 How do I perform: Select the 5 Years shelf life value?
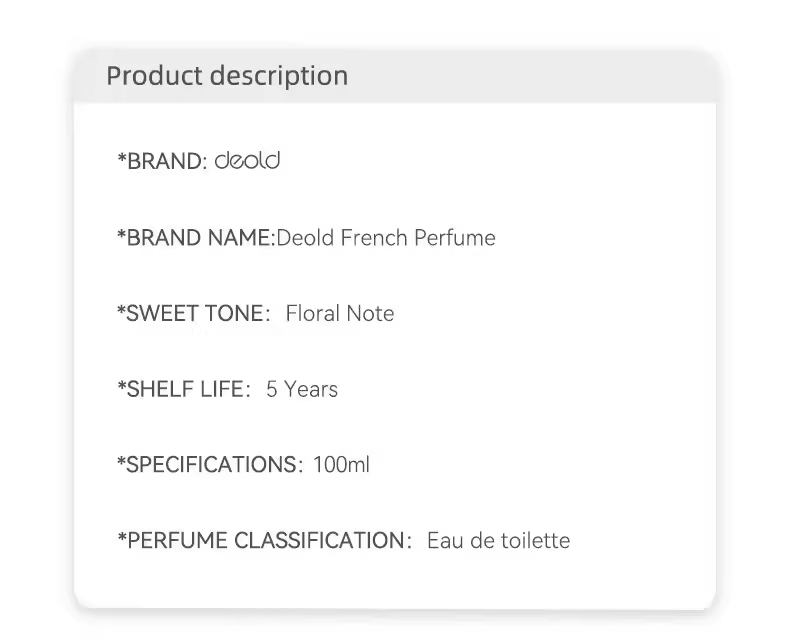(302, 389)
